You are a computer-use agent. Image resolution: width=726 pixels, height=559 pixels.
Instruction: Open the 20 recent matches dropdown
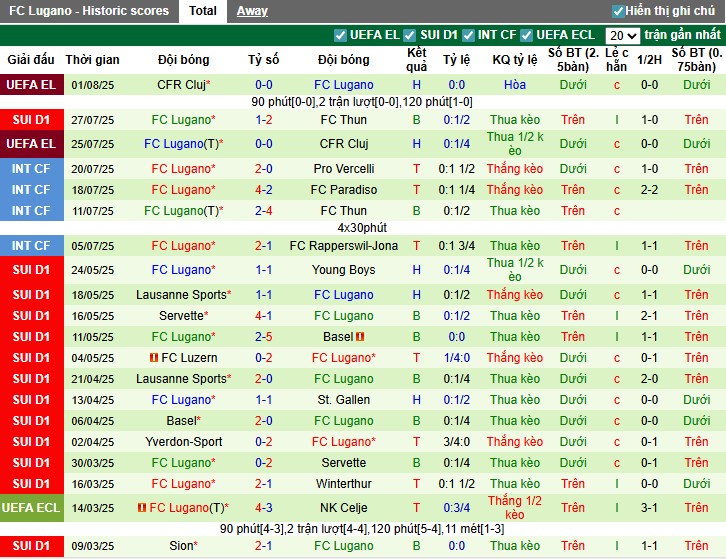coord(623,36)
